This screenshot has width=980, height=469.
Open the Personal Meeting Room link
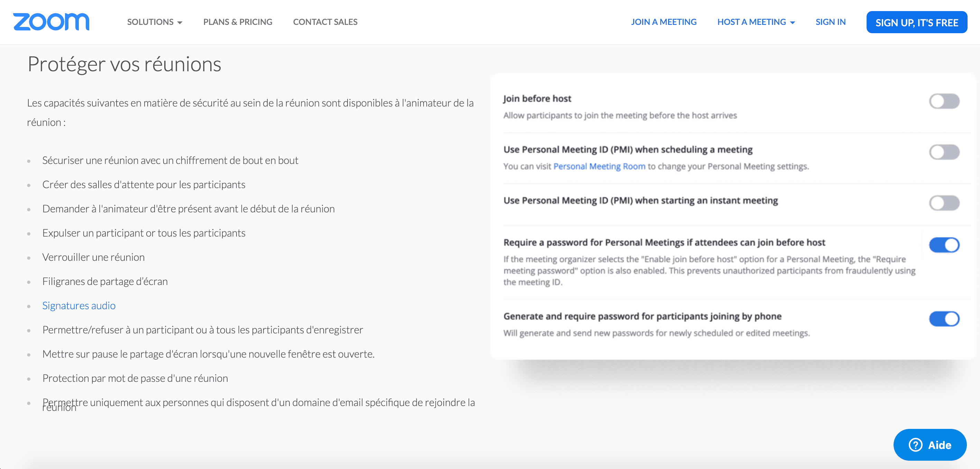coord(599,166)
